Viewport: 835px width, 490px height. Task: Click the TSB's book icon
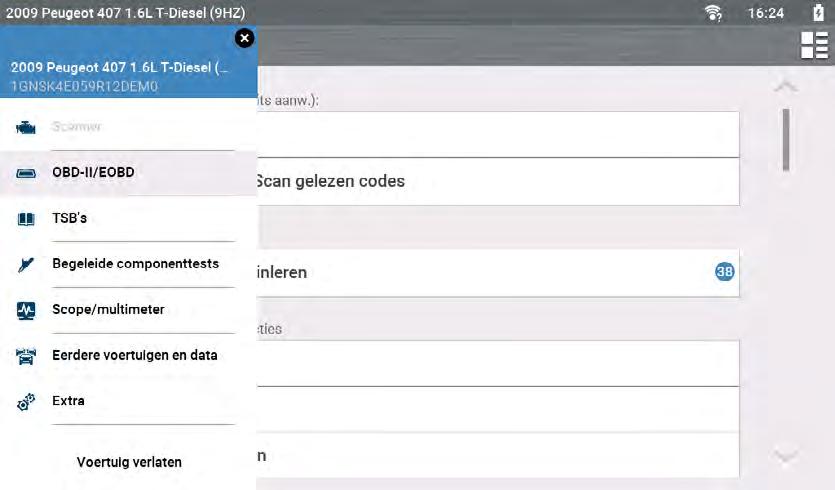click(26, 219)
